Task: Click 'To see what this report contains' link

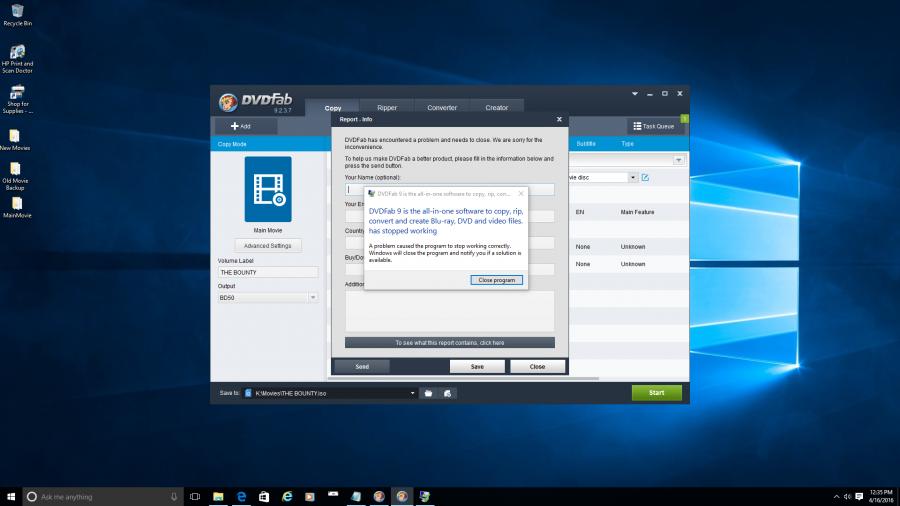Action: tap(449, 342)
